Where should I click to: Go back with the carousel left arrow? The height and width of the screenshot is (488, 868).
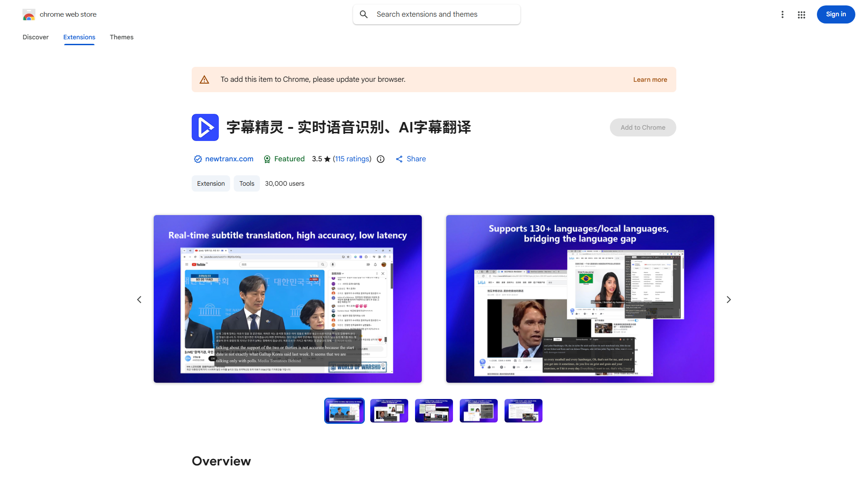[139, 299]
